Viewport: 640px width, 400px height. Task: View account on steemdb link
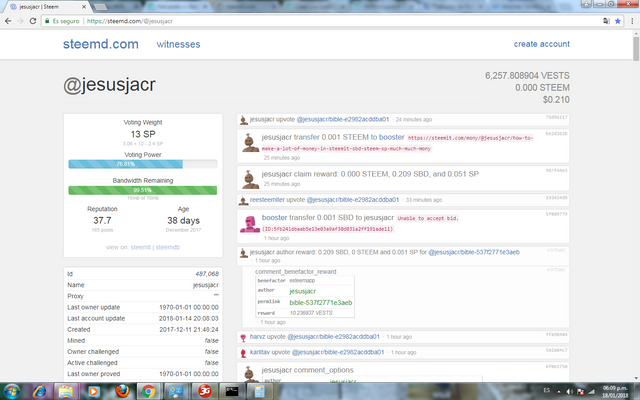pyautogui.click(x=167, y=247)
